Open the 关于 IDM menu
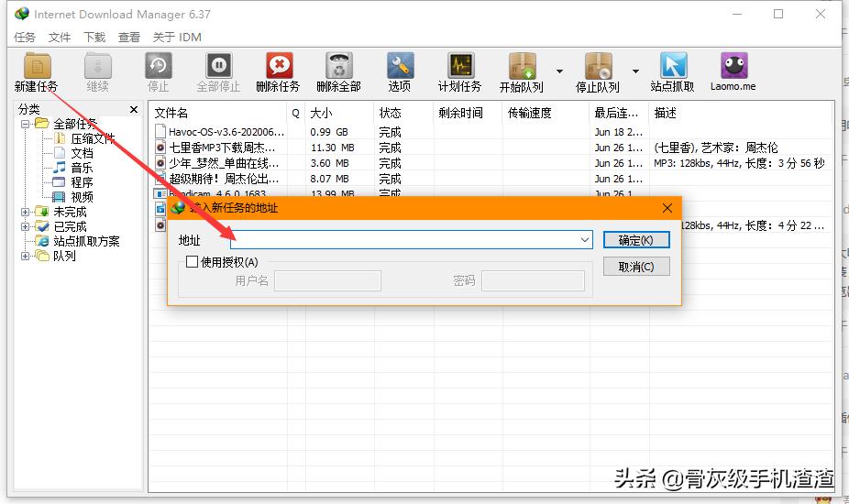849x504 pixels. pyautogui.click(x=177, y=38)
